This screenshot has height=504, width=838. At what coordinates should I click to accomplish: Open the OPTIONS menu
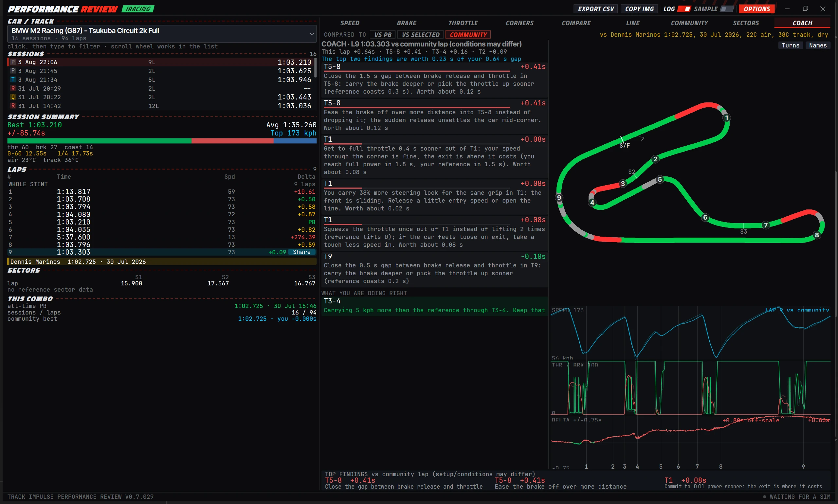(757, 9)
